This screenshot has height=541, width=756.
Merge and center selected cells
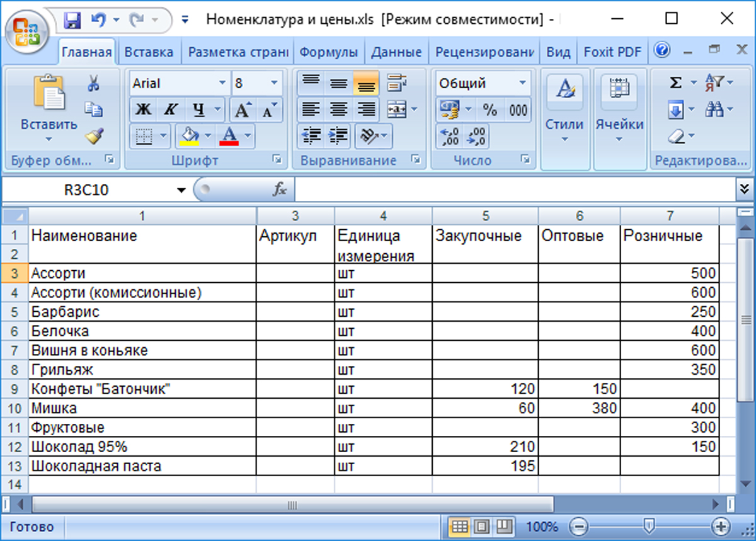point(397,110)
